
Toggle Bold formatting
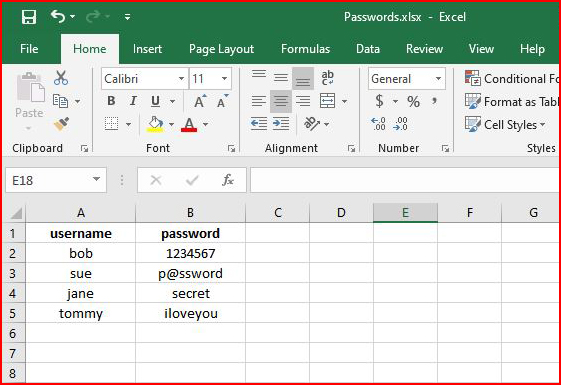tap(111, 101)
